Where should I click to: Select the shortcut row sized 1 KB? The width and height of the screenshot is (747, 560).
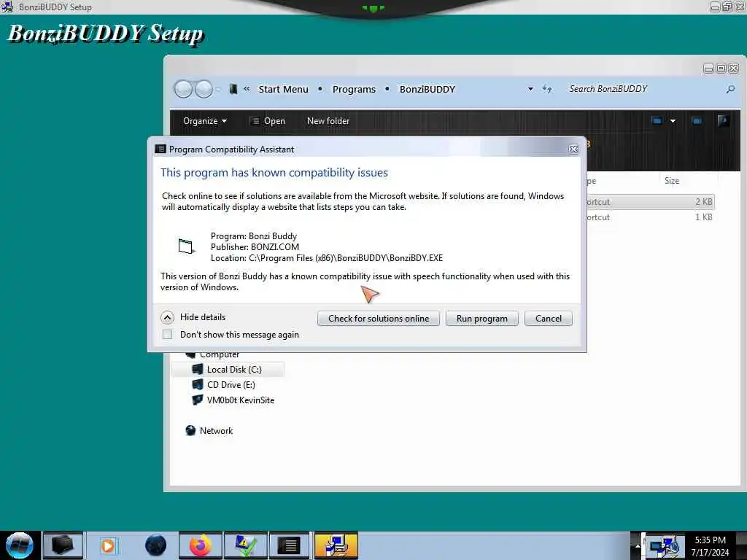650,217
